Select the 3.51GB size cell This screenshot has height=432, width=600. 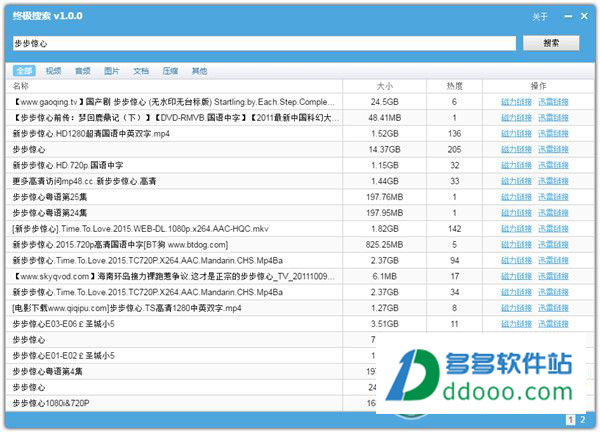[385, 324]
